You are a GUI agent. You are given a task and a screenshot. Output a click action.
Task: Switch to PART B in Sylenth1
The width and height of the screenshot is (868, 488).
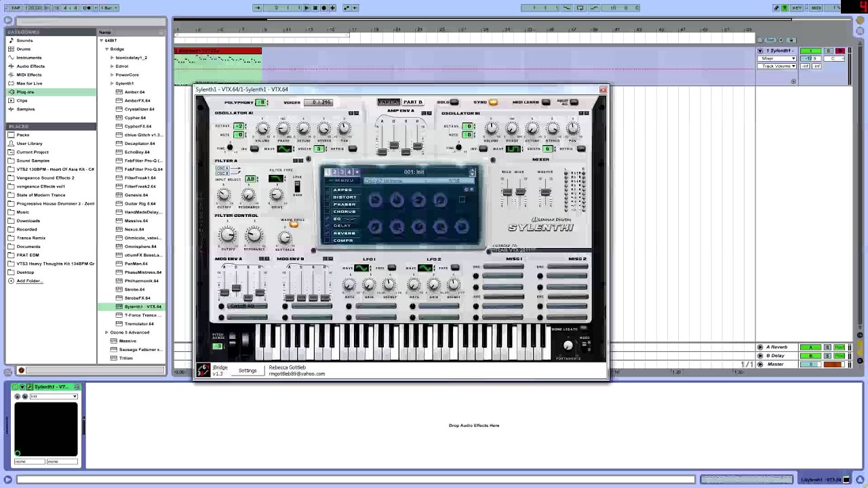click(413, 102)
